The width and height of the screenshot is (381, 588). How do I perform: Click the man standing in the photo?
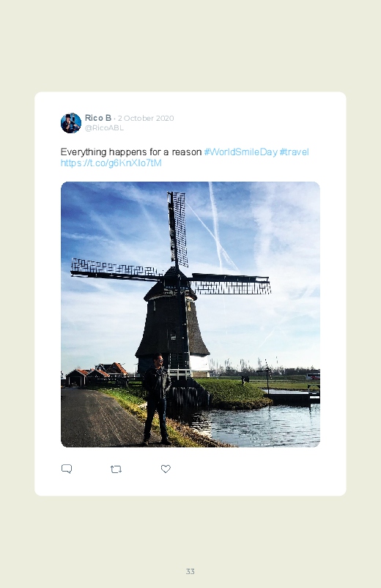click(x=157, y=399)
